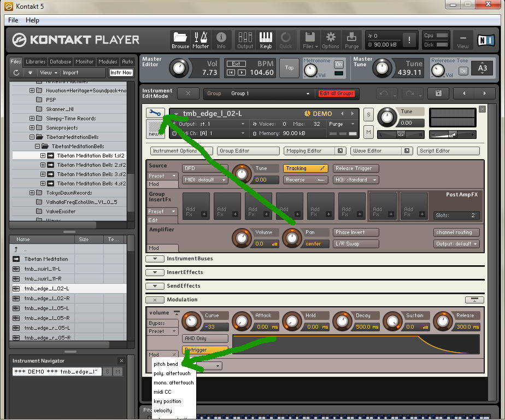Expand the SendEffects section
The width and height of the screenshot is (505, 420).
155,286
